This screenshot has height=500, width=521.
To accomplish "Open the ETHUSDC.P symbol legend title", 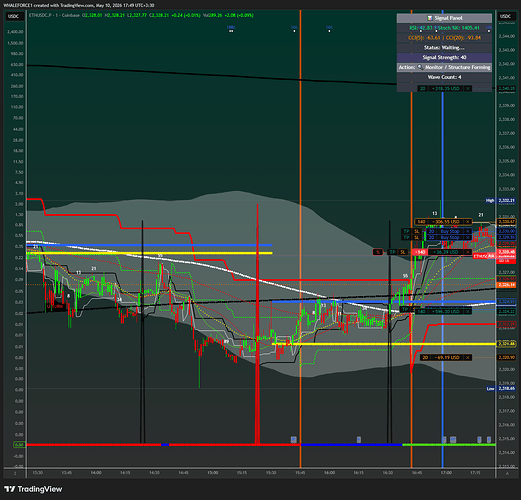I will (54, 15).
